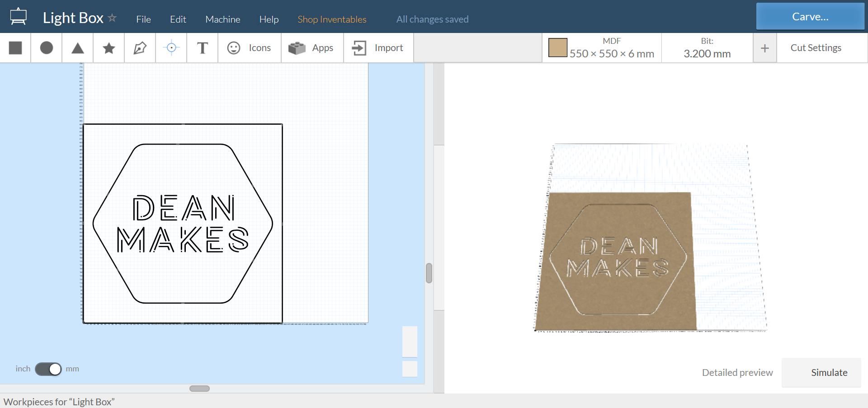Click the Easel project logo icon

coord(19,16)
